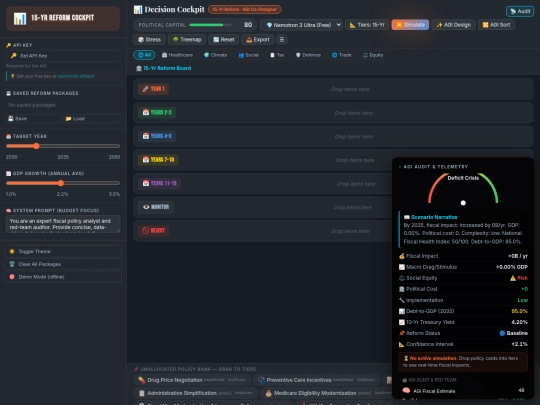Open the Audit panel button

520,11
